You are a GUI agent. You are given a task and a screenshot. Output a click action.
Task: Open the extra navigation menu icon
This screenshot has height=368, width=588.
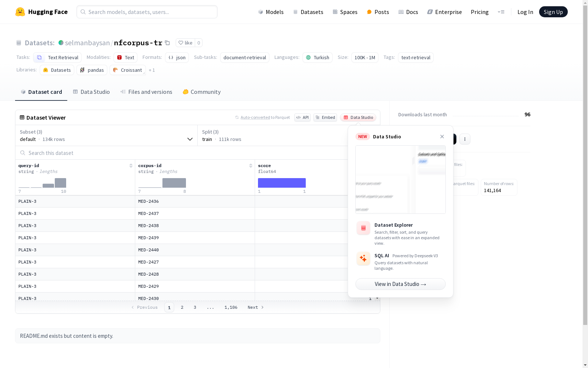coord(501,12)
